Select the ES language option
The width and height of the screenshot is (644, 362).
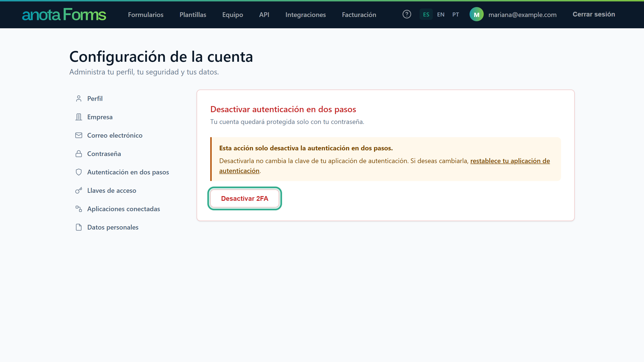pyautogui.click(x=426, y=15)
